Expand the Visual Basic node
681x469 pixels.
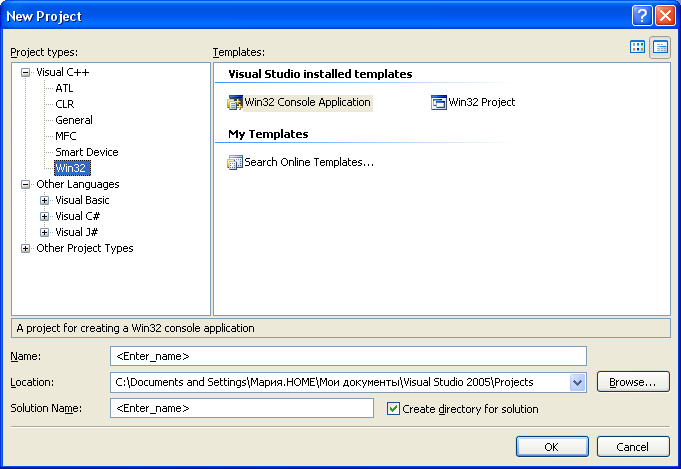point(44,201)
